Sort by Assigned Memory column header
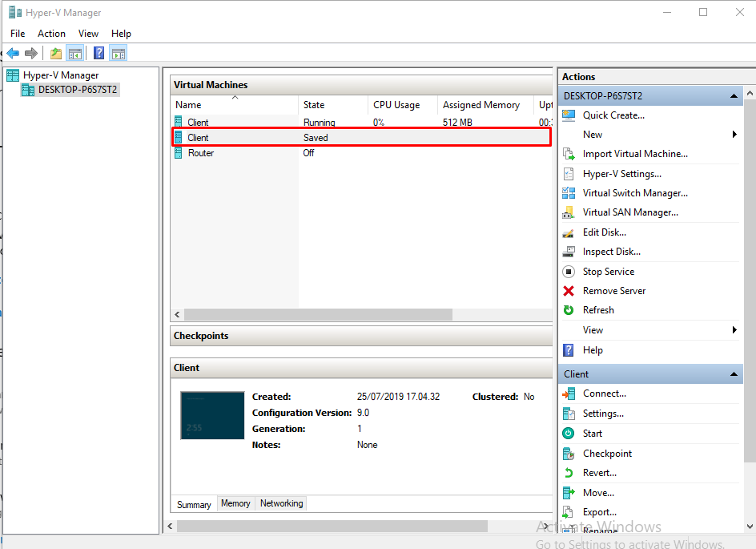This screenshot has width=756, height=549. (486, 105)
